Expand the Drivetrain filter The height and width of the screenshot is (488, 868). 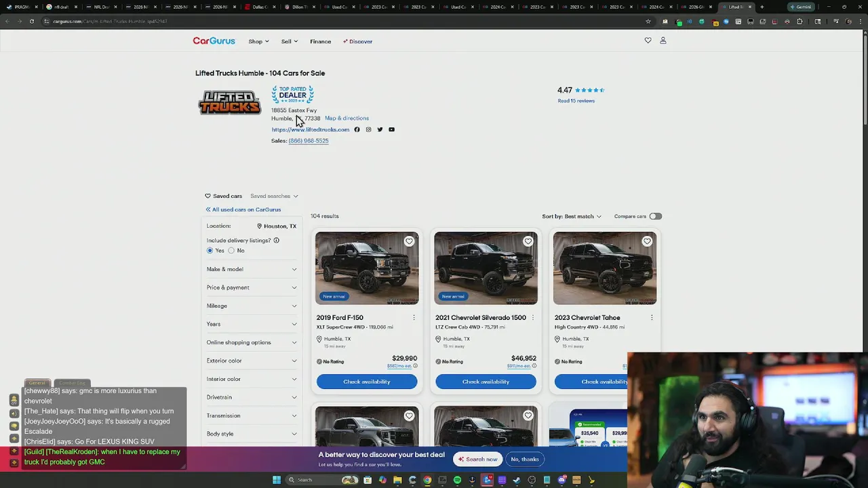(x=252, y=397)
